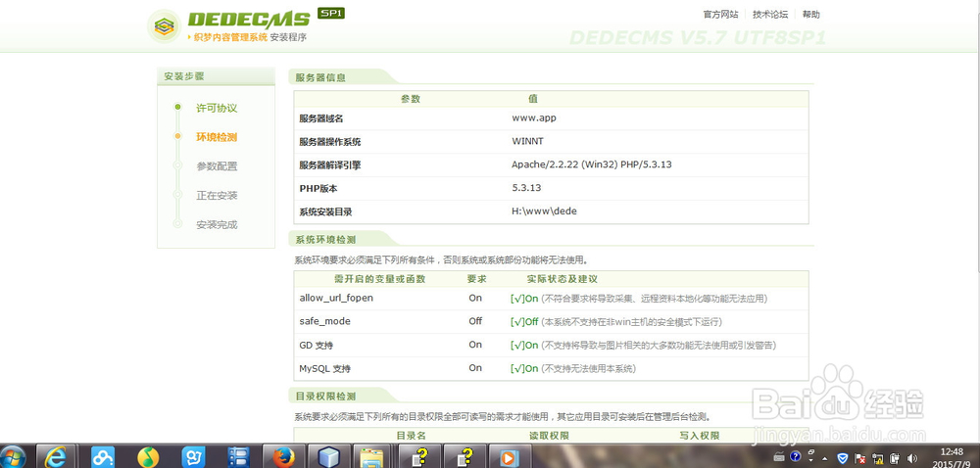Click the allow_url_fopen row name
The image size is (980, 468).
point(336,299)
